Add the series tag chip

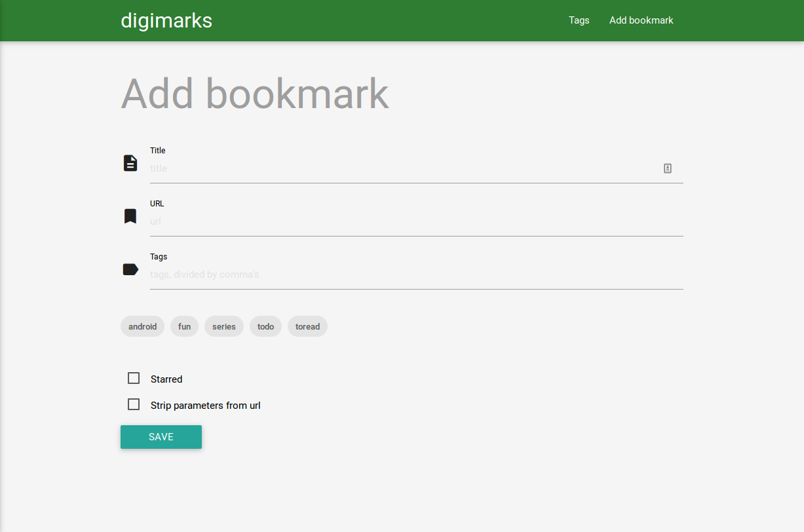click(x=223, y=326)
